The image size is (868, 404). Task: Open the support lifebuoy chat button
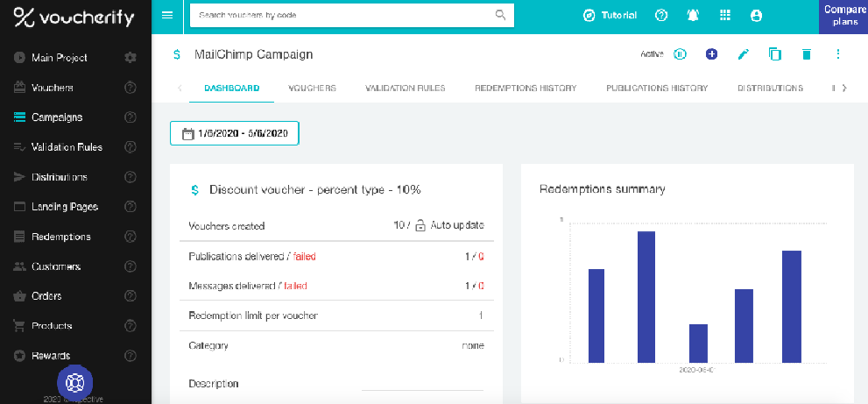click(x=74, y=382)
